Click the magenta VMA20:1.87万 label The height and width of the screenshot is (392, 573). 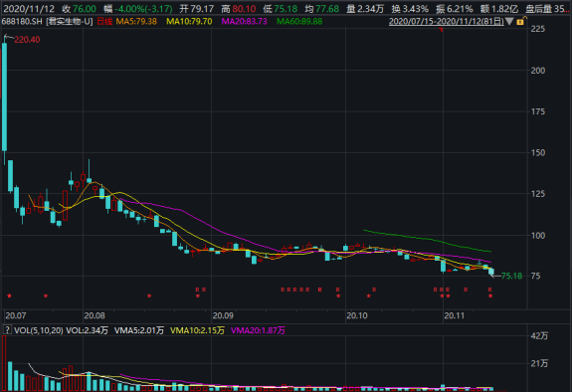258,330
